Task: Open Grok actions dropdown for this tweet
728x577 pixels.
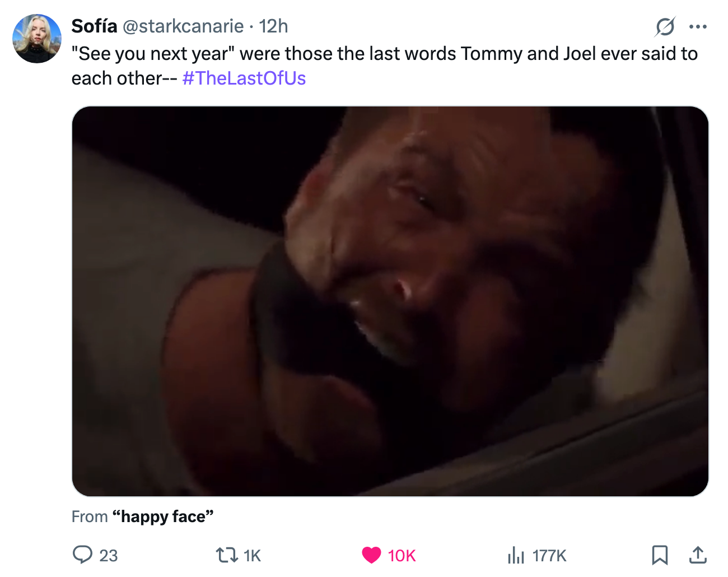Action: tap(666, 26)
